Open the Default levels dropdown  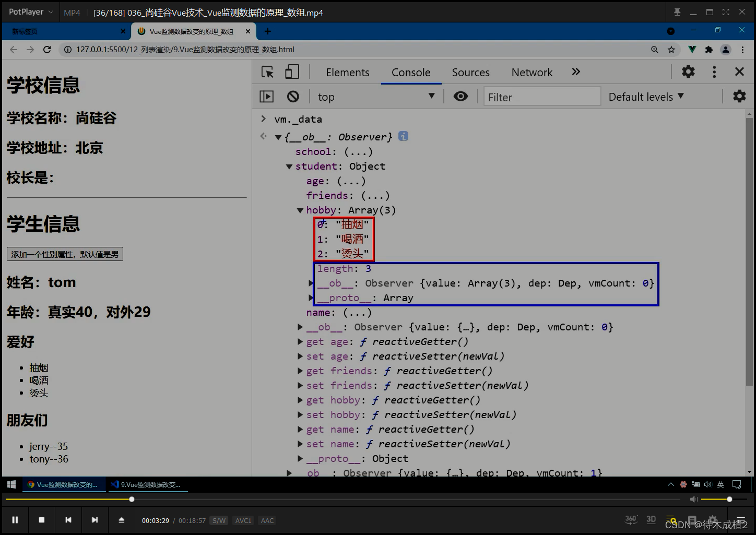point(646,97)
